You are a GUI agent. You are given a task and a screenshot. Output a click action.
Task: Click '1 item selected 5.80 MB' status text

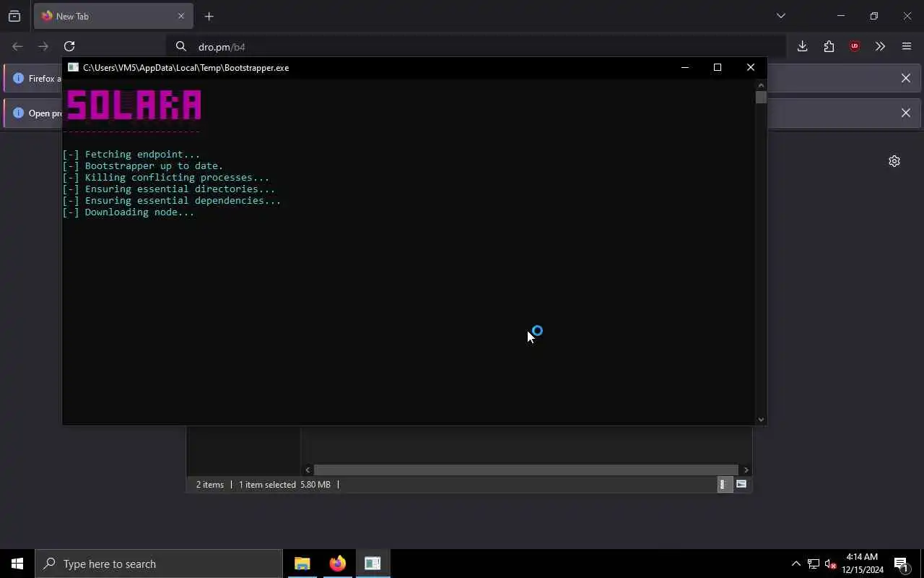click(x=284, y=485)
